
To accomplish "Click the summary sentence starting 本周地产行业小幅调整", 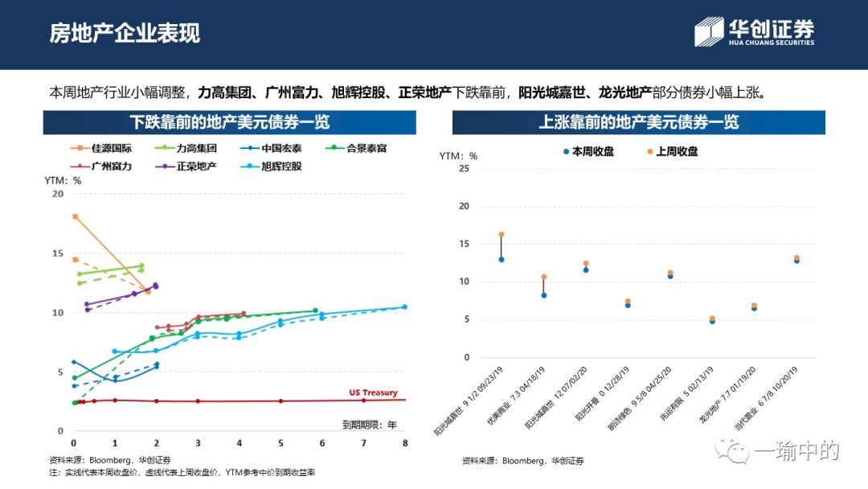I will (408, 92).
